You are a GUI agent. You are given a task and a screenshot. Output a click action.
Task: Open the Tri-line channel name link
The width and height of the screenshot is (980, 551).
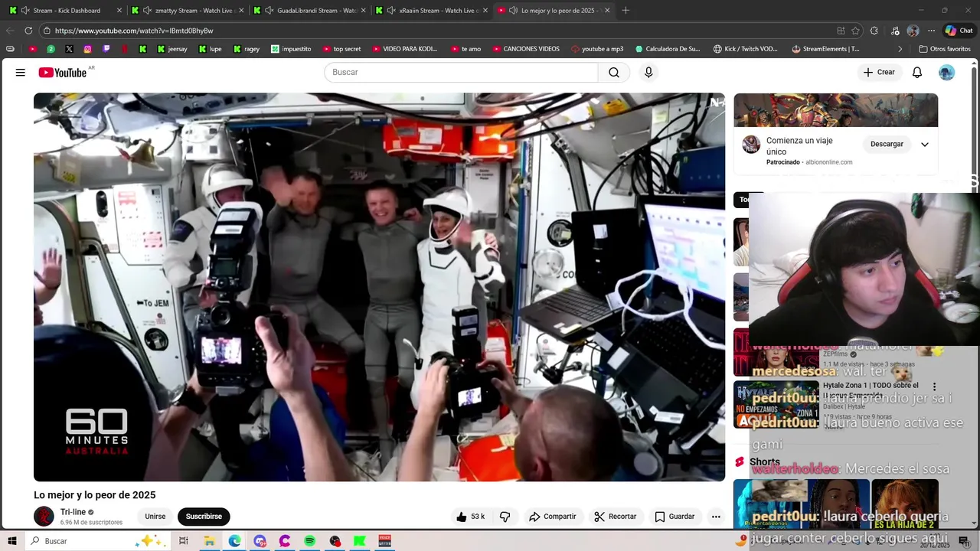pyautogui.click(x=73, y=512)
